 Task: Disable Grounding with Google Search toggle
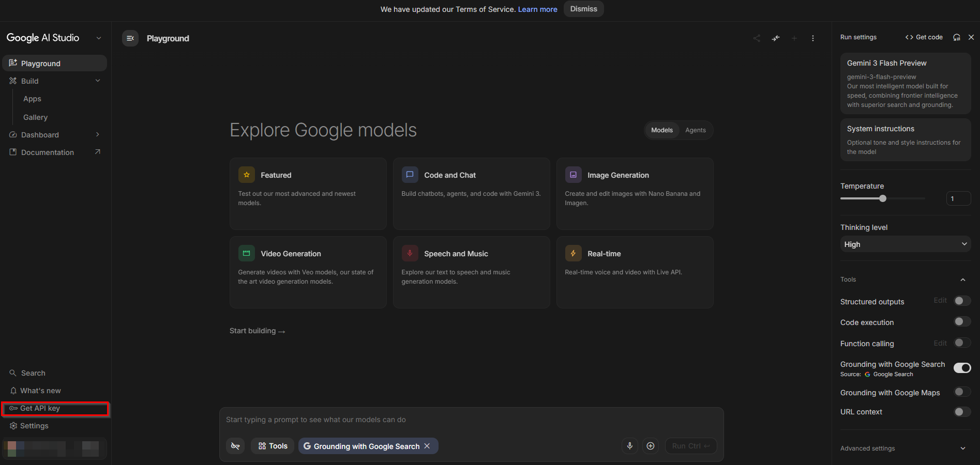tap(962, 368)
